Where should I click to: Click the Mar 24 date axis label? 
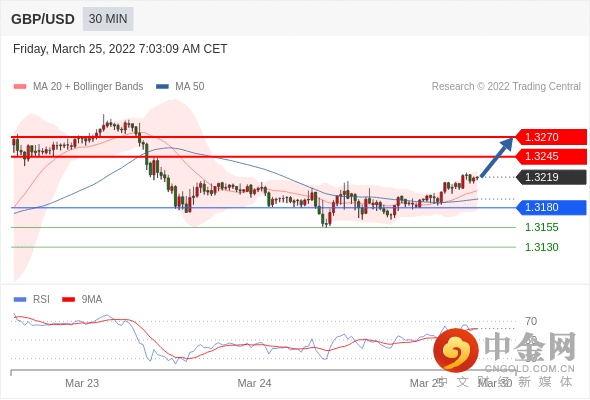[254, 383]
